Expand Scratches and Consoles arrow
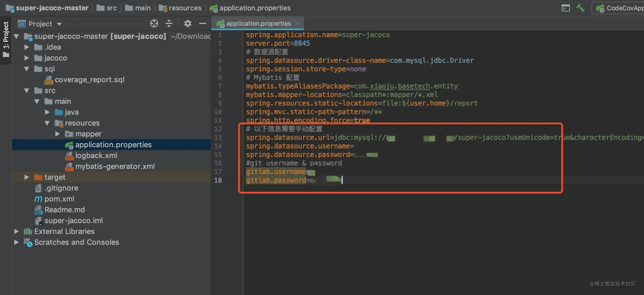The height and width of the screenshot is (295, 644). pos(16,242)
